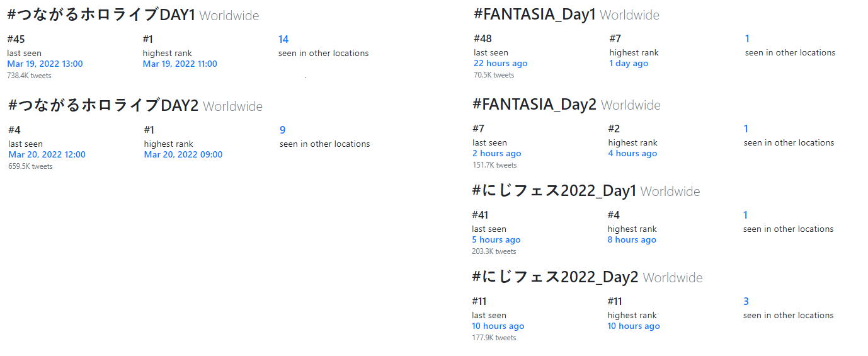
Task: Open the #にじフェス2022_Day1 hashtag heading
Action: (x=554, y=191)
